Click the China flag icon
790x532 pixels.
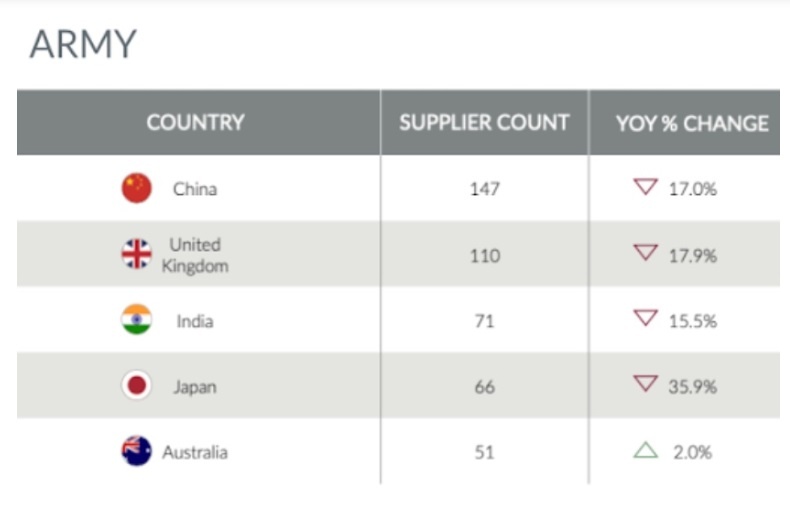(137, 188)
